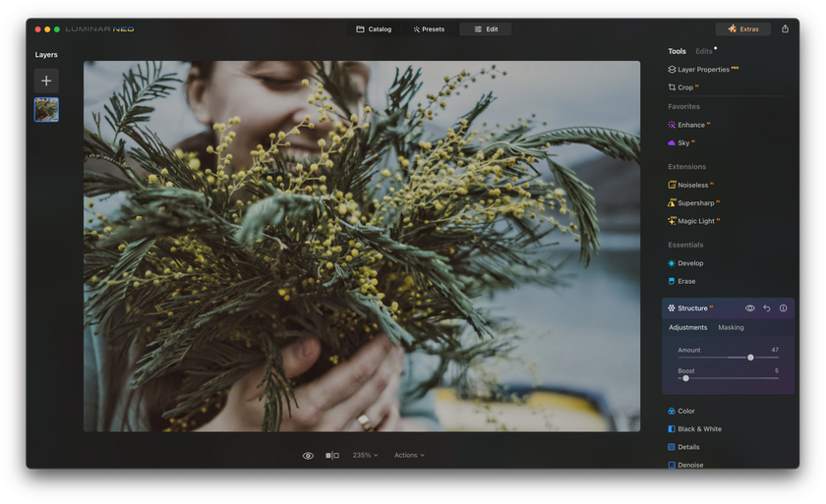Open the Color tool icon

pos(672,411)
